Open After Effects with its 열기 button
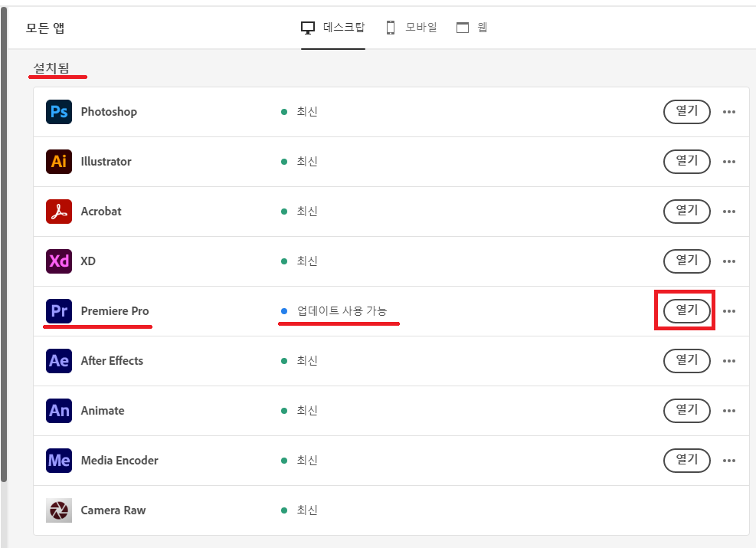This screenshot has width=756, height=548. (686, 360)
